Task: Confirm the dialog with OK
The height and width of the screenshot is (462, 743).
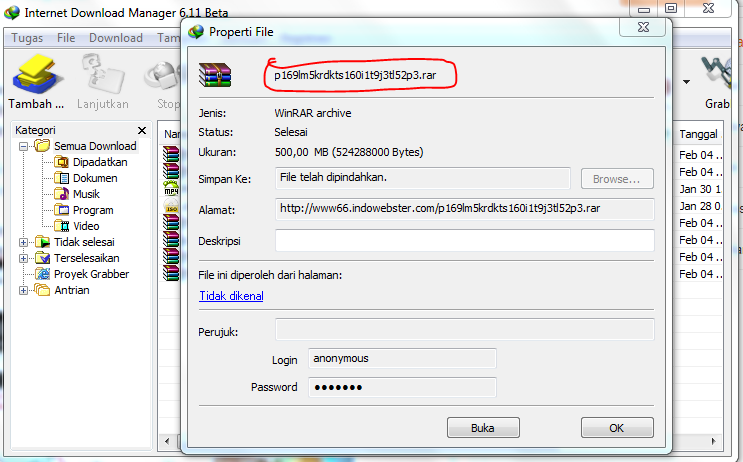Action: coord(617,428)
